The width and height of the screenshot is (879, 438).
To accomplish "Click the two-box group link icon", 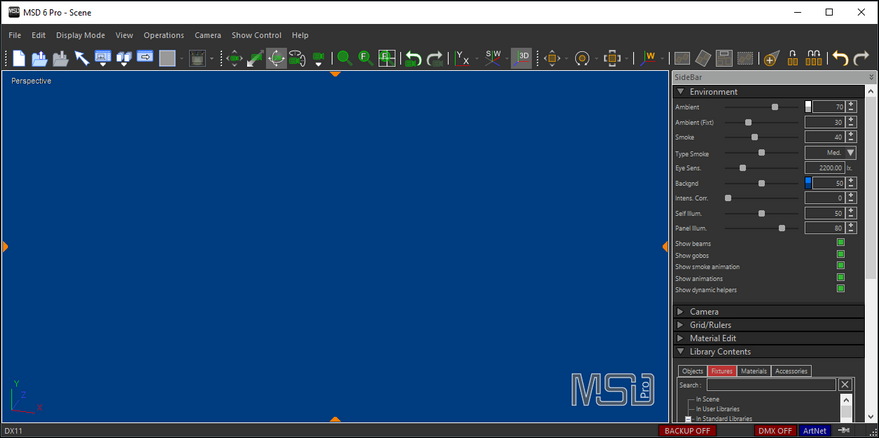I will click(793, 58).
